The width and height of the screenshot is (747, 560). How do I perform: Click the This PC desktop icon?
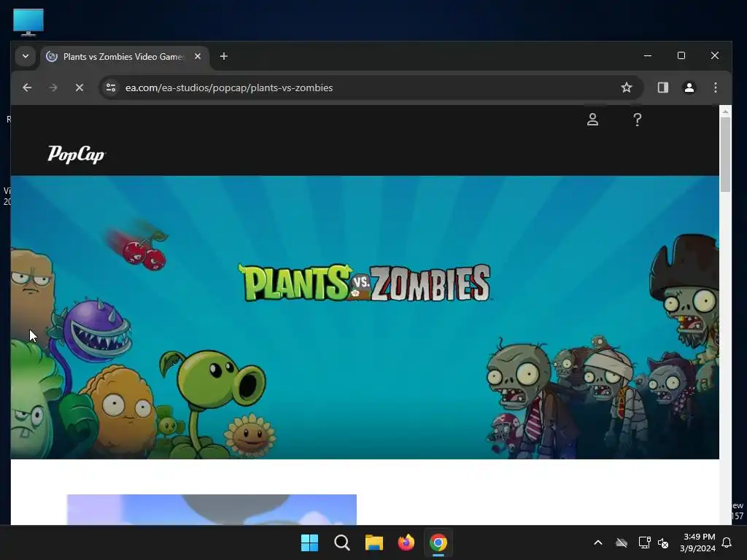tap(28, 22)
